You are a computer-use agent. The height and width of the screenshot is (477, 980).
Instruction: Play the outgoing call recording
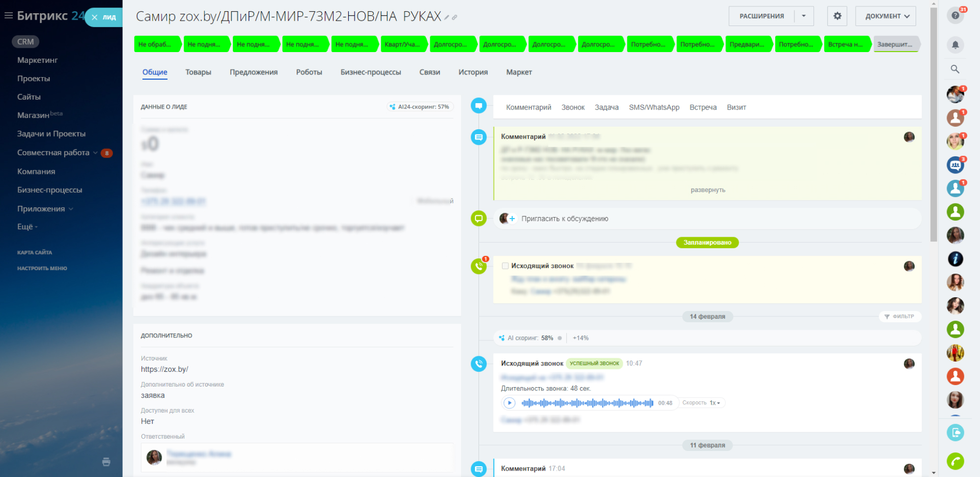pyautogui.click(x=509, y=403)
